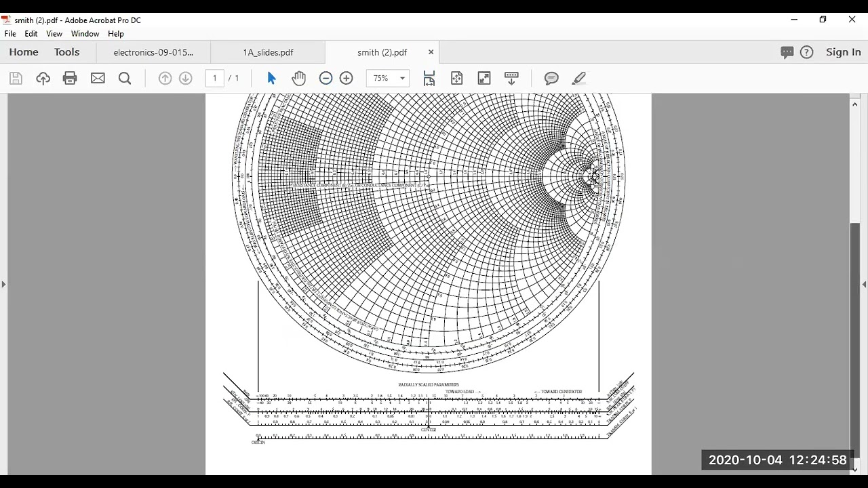This screenshot has height=488, width=868.
Task: Expand the right tools pane arrow
Action: (864, 285)
